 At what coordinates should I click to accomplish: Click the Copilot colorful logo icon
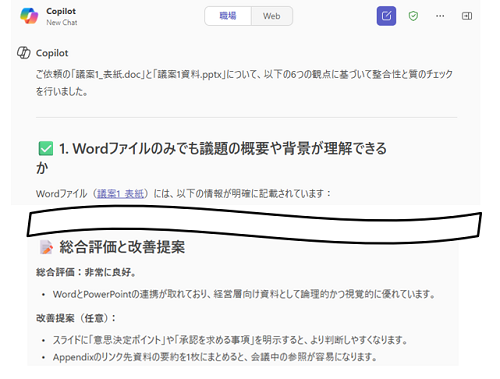click(x=29, y=16)
